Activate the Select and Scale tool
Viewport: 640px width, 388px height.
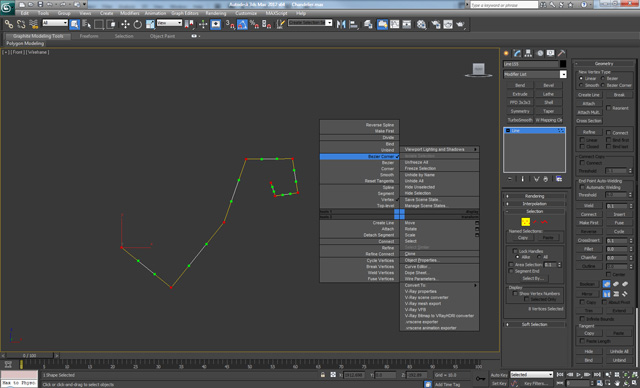pyautogui.click(x=150, y=24)
